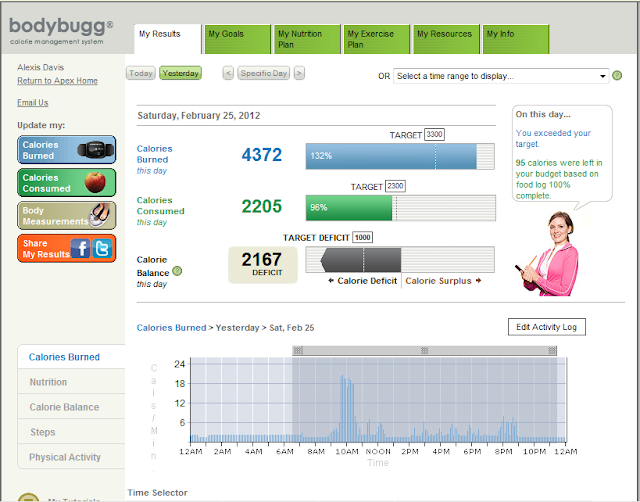This screenshot has height=502, width=640.
Task: Click the Saturday, February 25, 2012 date heading
Action: coord(199,116)
